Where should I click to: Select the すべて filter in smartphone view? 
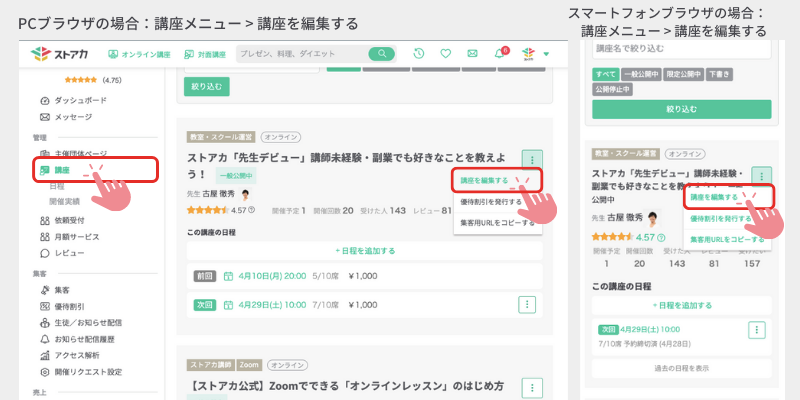tap(606, 74)
